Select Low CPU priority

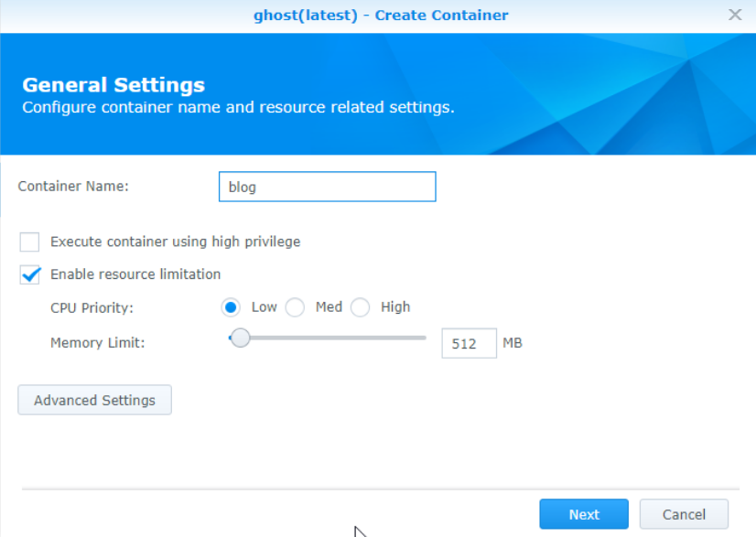click(231, 307)
